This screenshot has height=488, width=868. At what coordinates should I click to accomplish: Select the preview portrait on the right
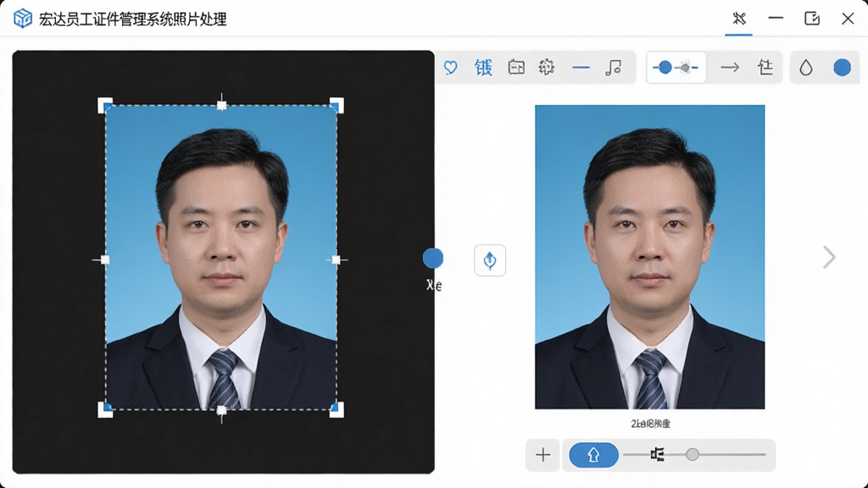coord(650,258)
